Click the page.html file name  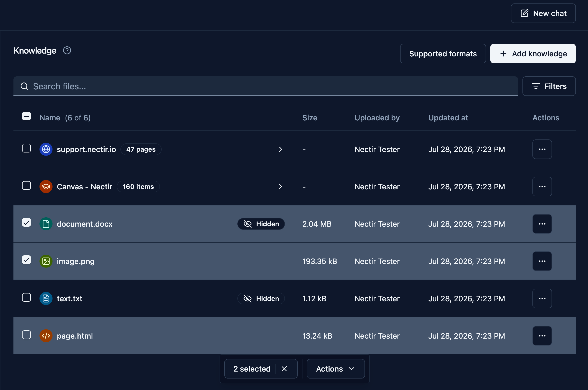(75, 336)
